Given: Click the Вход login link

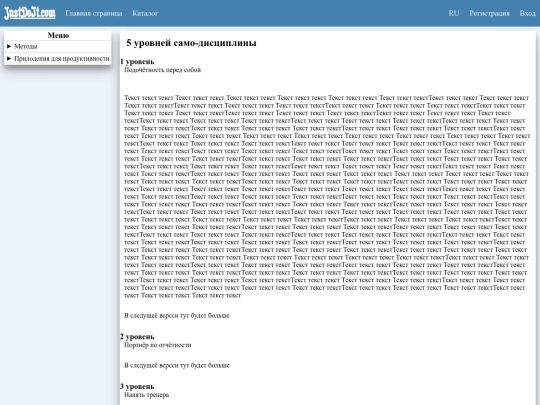Looking at the screenshot, I should coord(527,13).
